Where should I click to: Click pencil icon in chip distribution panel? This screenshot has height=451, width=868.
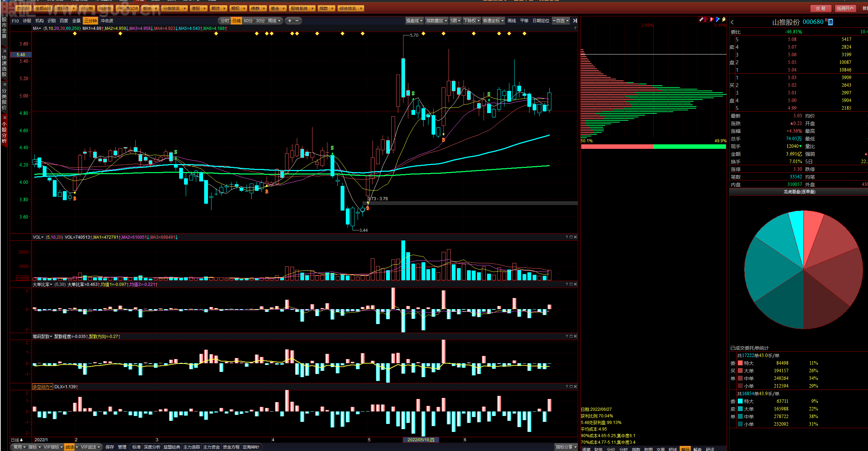pyautogui.click(x=701, y=20)
